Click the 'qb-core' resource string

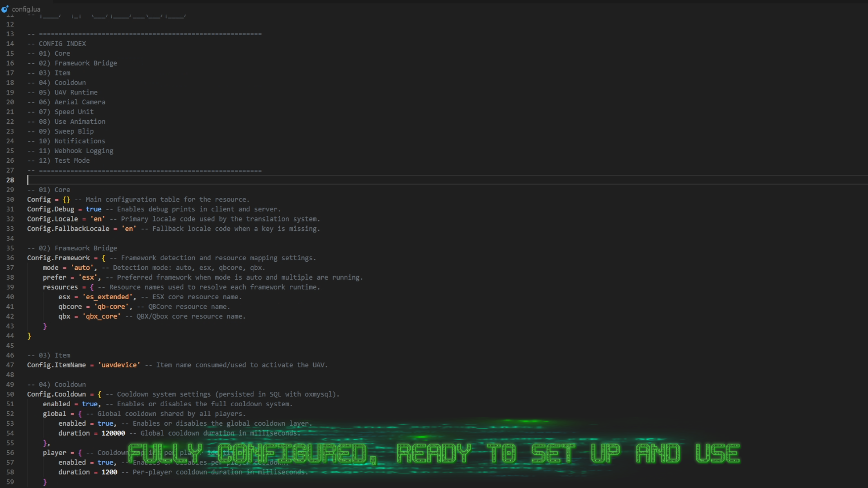[111, 307]
